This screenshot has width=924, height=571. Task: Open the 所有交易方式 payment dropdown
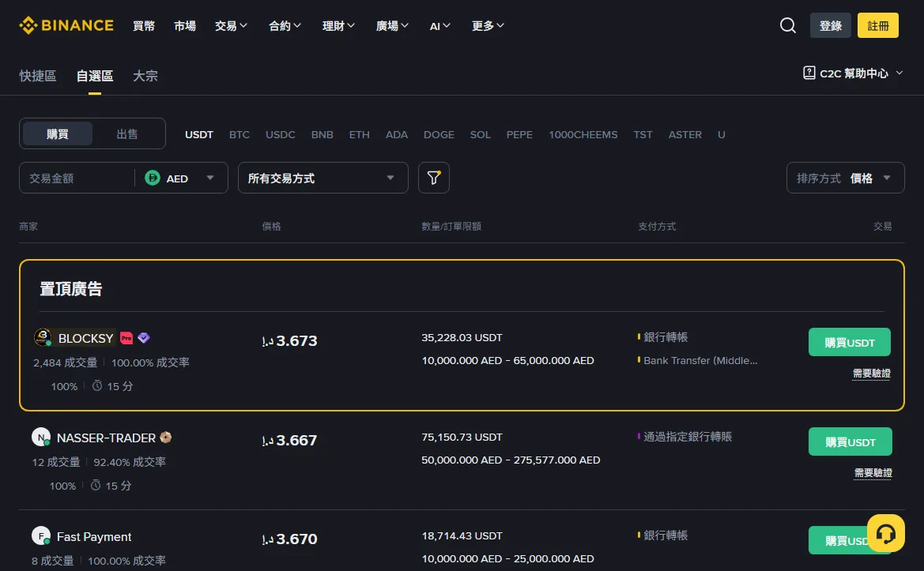(323, 178)
